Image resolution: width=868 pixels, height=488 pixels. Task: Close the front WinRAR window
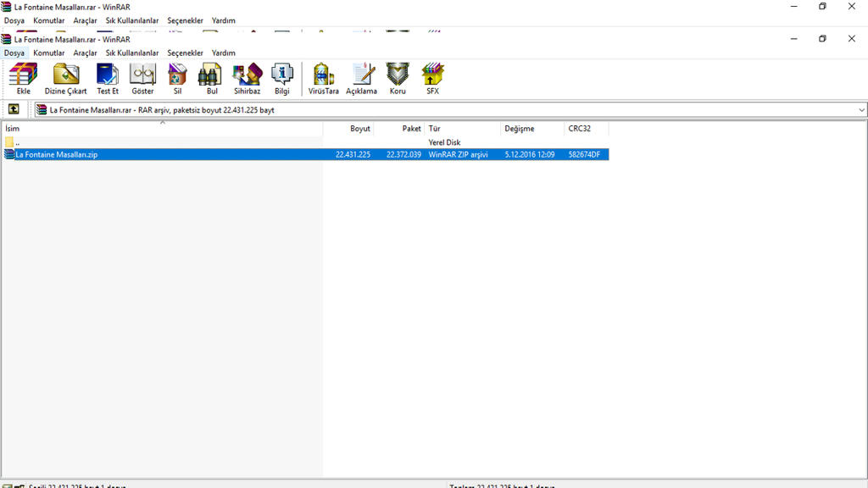(851, 39)
